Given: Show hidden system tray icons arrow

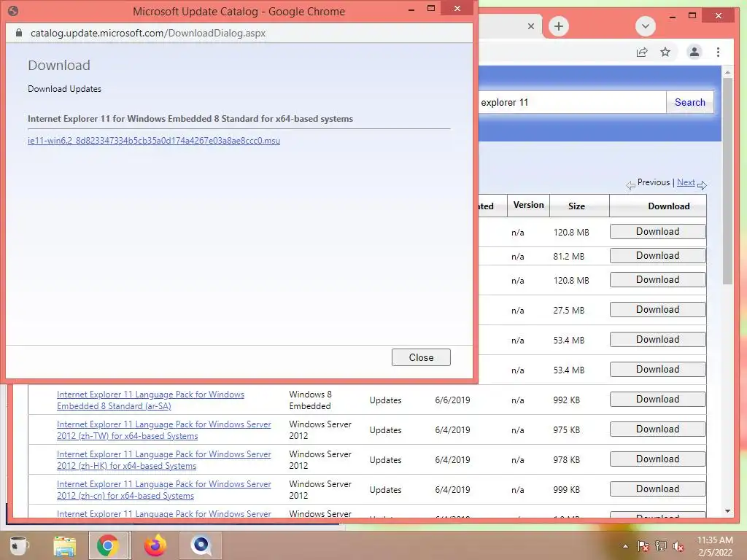Looking at the screenshot, I should (625, 546).
